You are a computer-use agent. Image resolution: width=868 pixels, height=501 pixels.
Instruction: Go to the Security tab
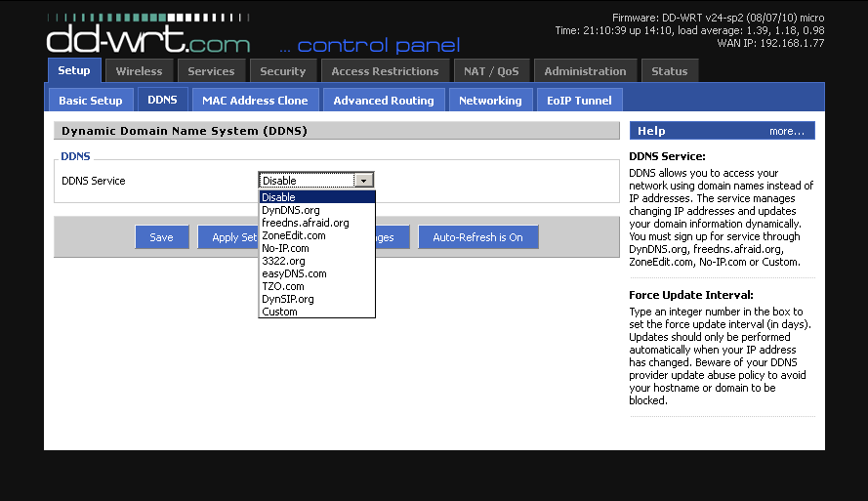click(x=282, y=71)
